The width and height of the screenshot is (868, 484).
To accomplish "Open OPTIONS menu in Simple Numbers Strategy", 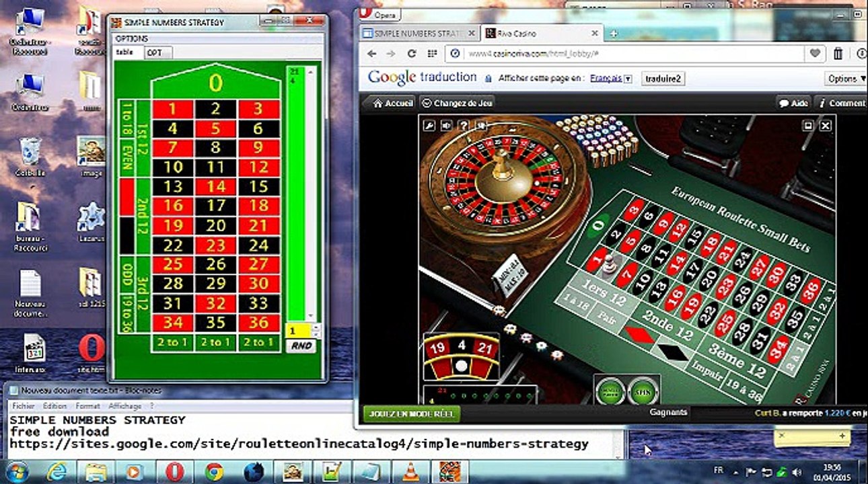I will tap(131, 38).
